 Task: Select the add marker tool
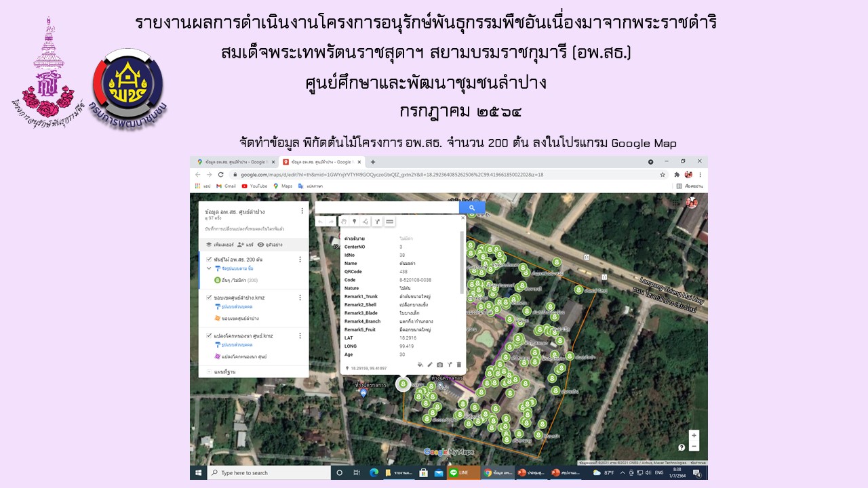(354, 222)
